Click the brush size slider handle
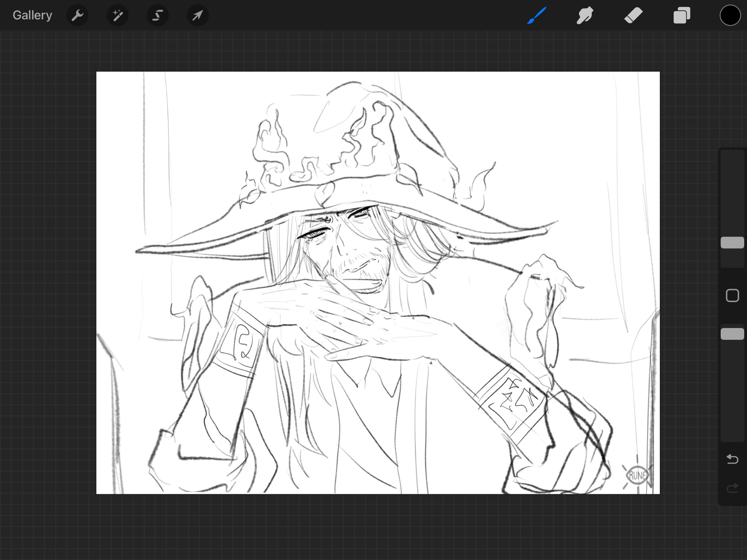Screen dimensions: 747x560 point(732,242)
